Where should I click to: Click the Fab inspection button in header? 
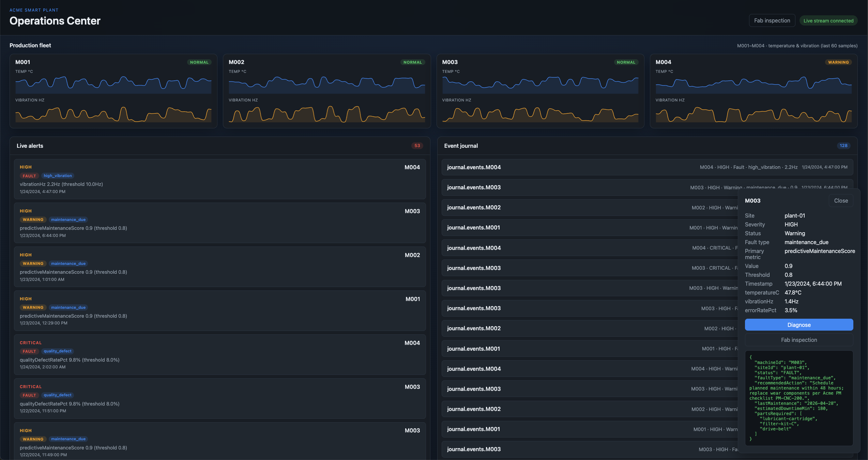(772, 20)
